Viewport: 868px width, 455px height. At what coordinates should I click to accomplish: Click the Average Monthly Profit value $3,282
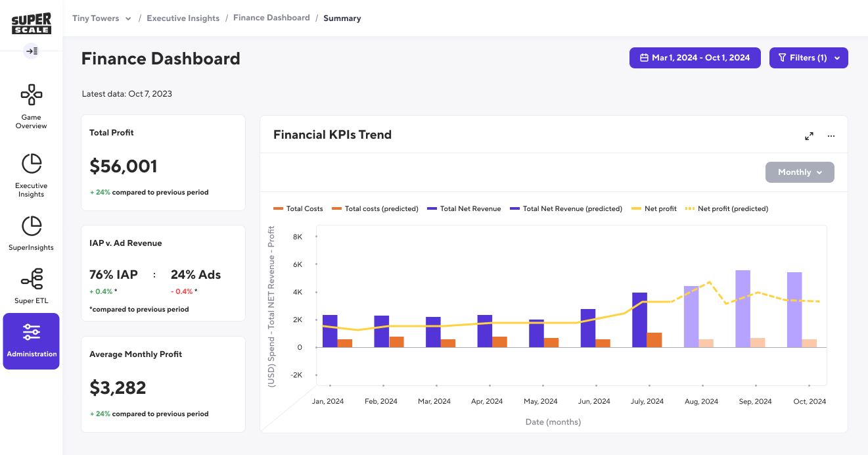(118, 388)
